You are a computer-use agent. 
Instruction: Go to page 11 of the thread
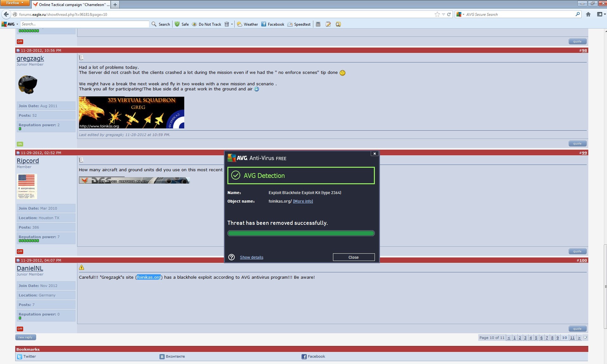pos(572,338)
